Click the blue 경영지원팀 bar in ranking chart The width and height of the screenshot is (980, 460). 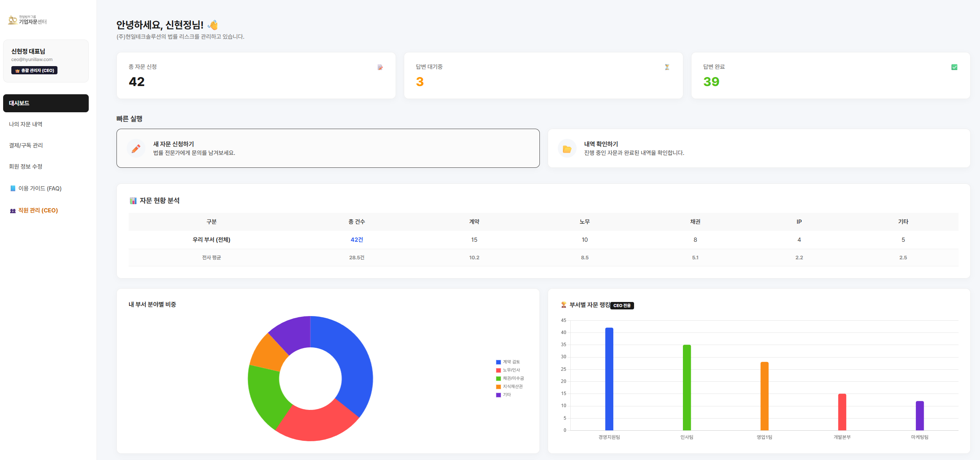click(609, 379)
